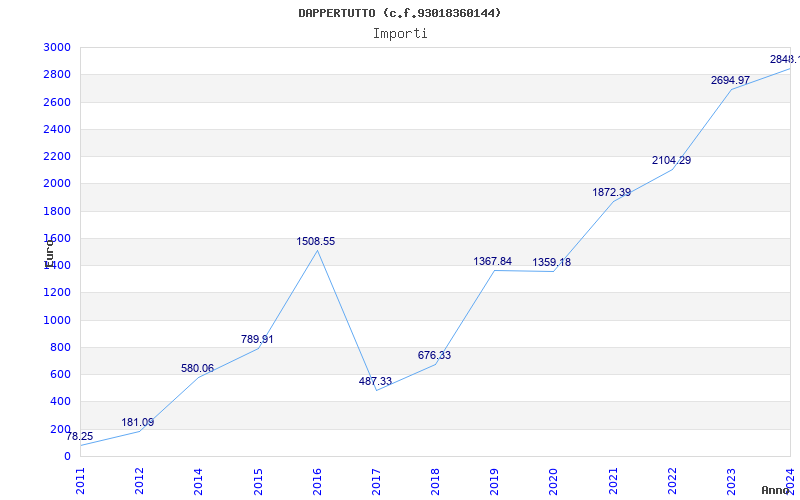Image resolution: width=800 pixels, height=500 pixels.
Task: Click the Importi subtitle
Action: [400, 34]
